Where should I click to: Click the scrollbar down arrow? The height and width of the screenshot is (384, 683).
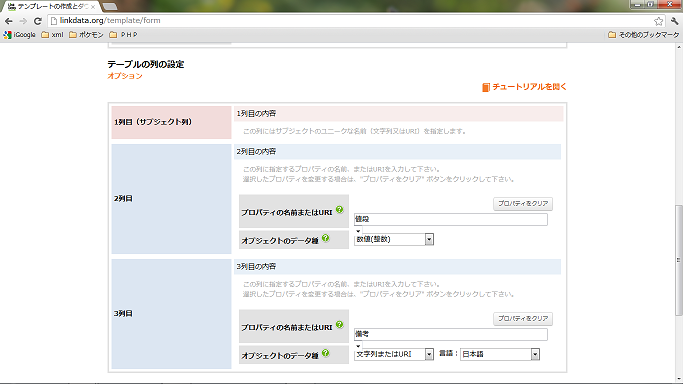(x=678, y=380)
